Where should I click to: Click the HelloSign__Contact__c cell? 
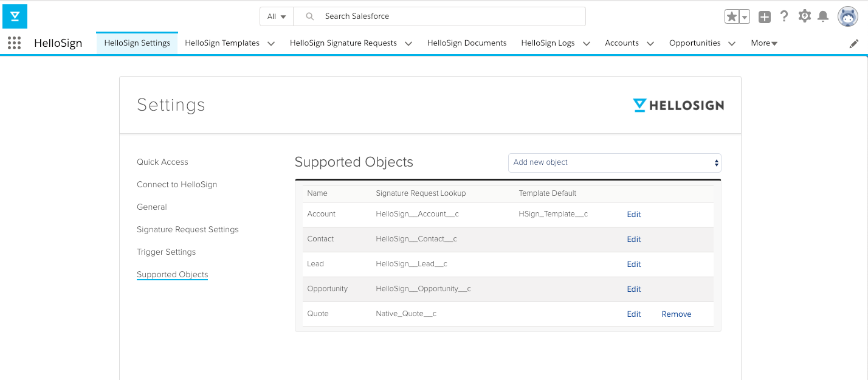(416, 239)
